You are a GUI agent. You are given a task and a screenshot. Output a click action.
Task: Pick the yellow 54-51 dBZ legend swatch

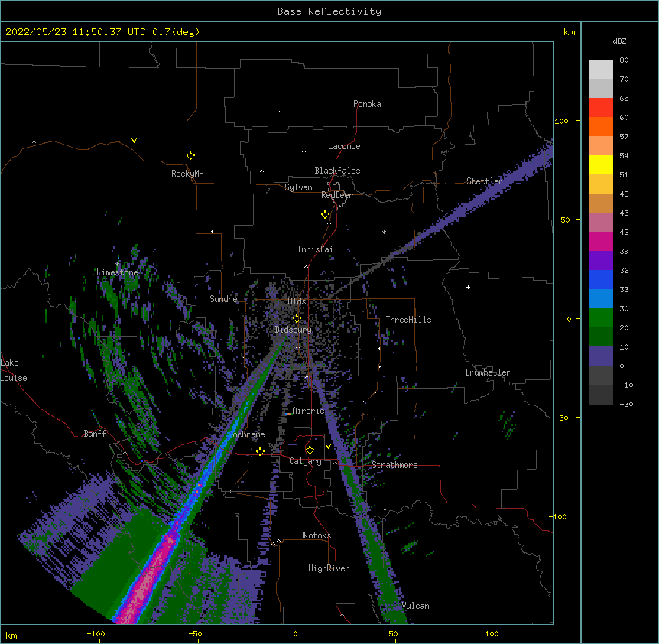tap(601, 164)
